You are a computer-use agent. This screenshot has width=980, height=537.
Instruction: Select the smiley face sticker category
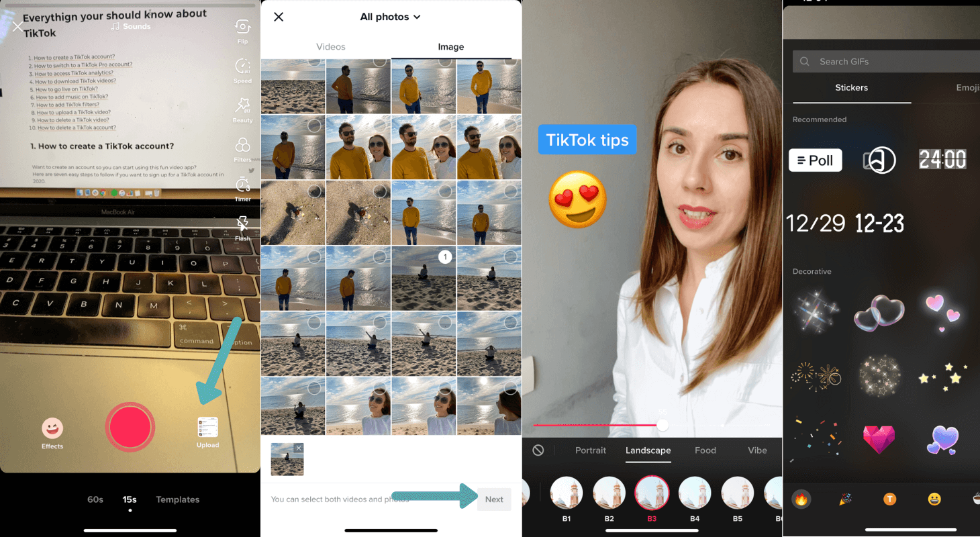pyautogui.click(x=934, y=499)
